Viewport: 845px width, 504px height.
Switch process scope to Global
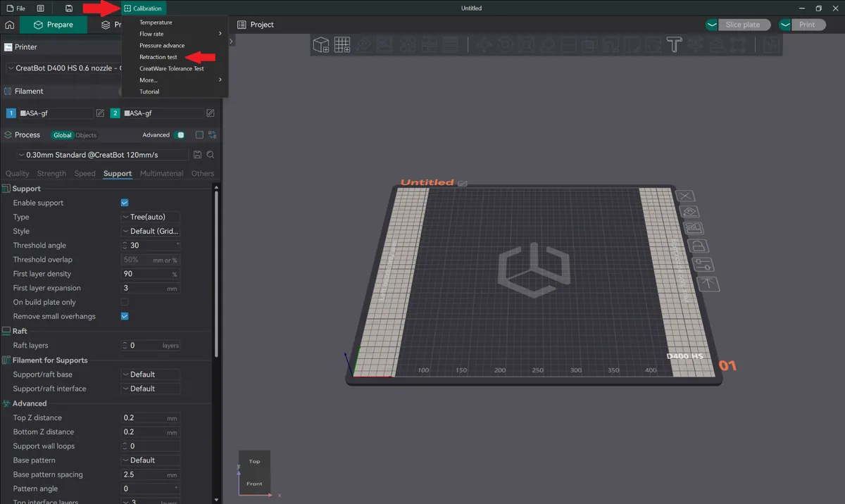(63, 135)
